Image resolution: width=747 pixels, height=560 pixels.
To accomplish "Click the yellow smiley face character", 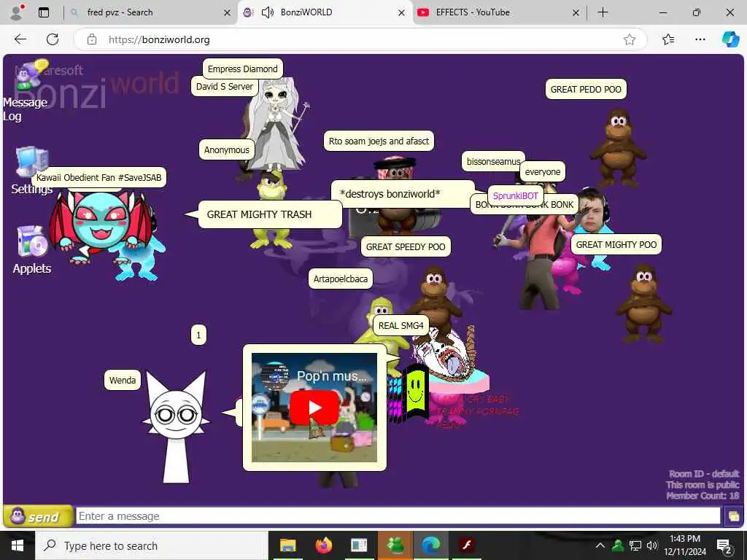I will 415,392.
